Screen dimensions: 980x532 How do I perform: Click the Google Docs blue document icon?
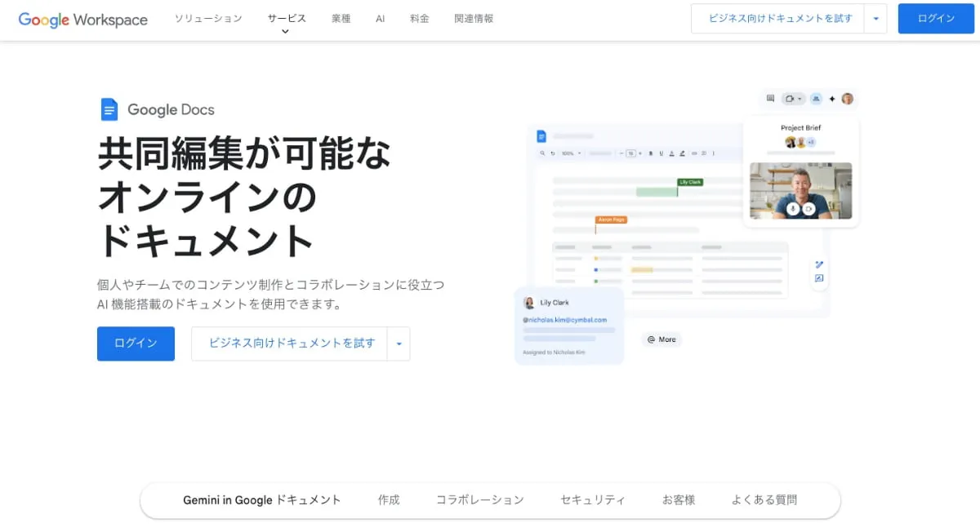point(109,109)
